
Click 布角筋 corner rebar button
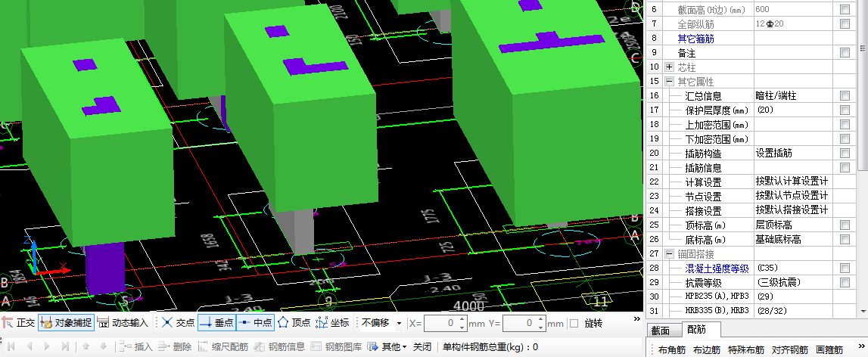672,349
